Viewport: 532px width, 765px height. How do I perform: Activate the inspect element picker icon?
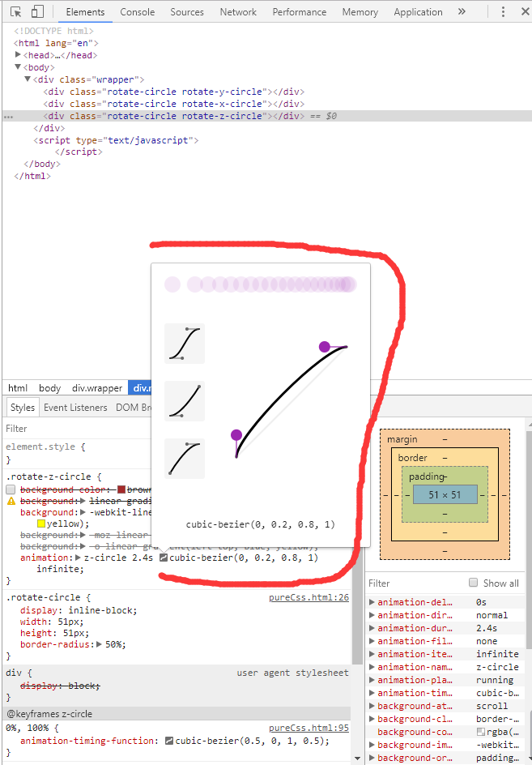click(x=15, y=11)
